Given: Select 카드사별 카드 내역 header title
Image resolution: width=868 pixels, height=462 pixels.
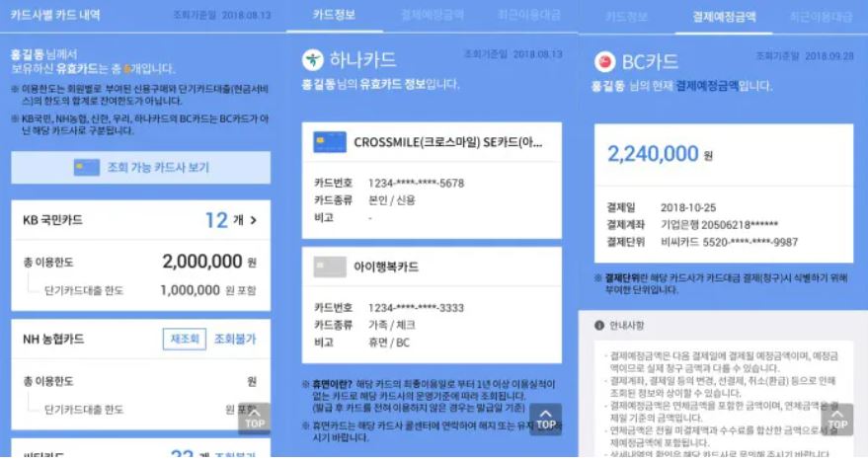Looking at the screenshot, I should [x=54, y=15].
